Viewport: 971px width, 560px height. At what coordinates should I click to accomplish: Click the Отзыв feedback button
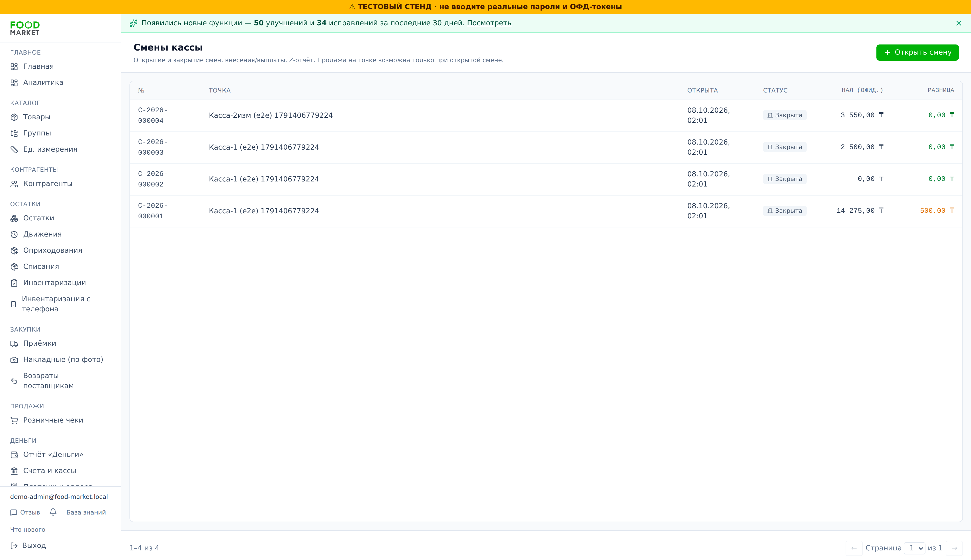(25, 512)
